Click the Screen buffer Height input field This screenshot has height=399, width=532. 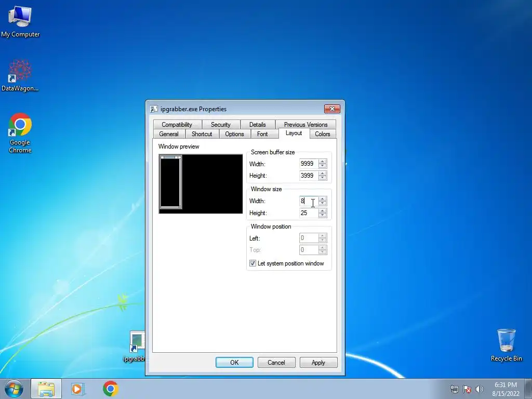(x=309, y=176)
